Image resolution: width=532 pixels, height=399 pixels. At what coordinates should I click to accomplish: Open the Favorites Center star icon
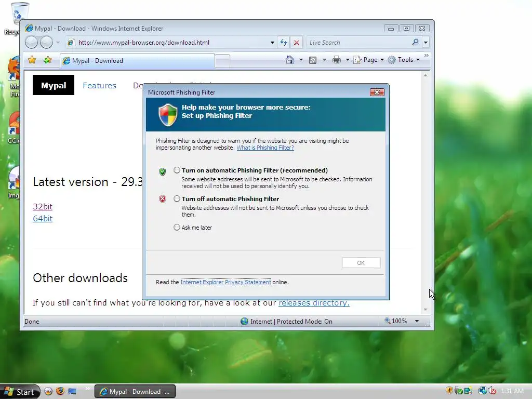point(32,60)
